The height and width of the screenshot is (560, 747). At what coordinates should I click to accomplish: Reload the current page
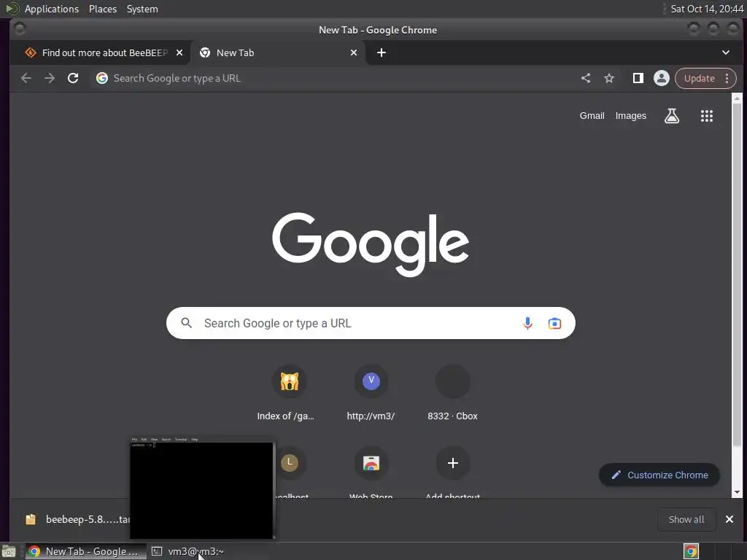click(73, 78)
